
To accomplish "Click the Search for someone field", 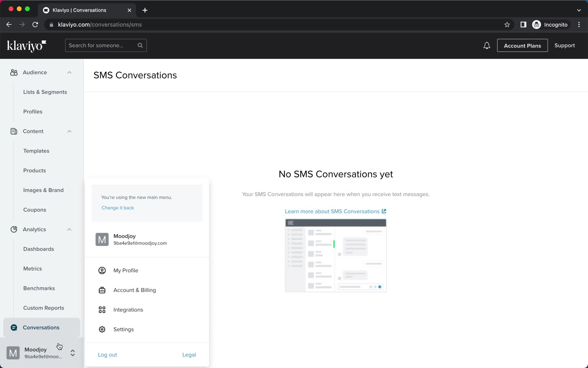I will click(x=106, y=45).
